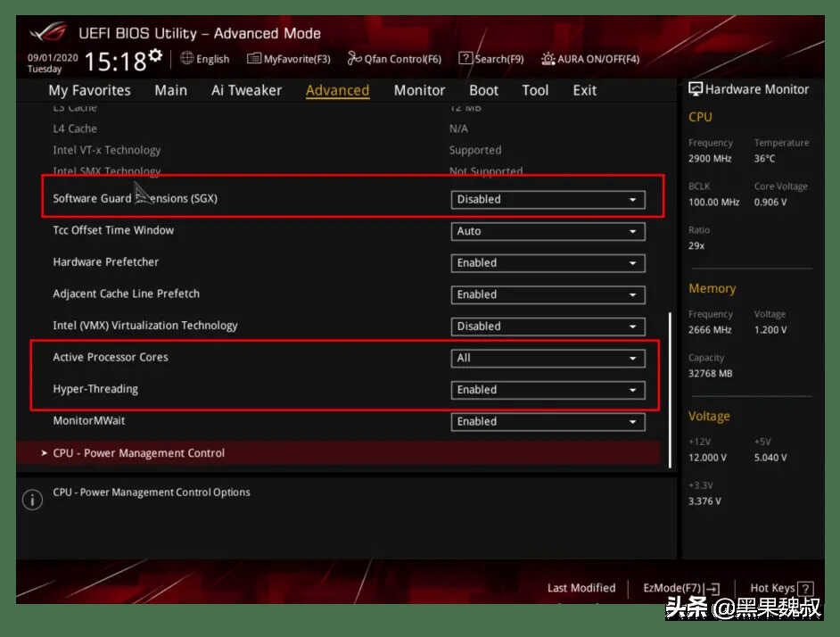Click the Hardware Monitor screen icon
Viewport: 840px width, 637px height.
pos(696,89)
